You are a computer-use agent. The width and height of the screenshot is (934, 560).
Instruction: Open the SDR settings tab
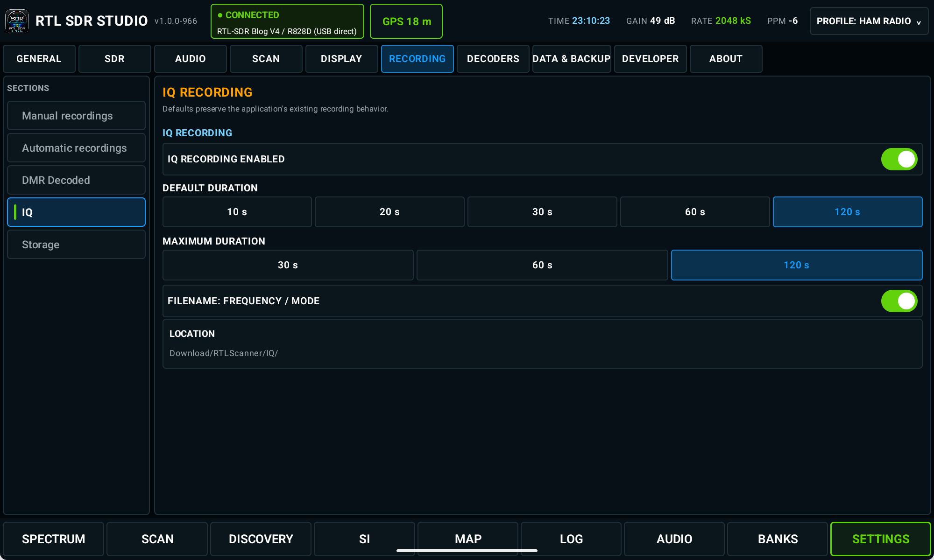[x=114, y=59]
